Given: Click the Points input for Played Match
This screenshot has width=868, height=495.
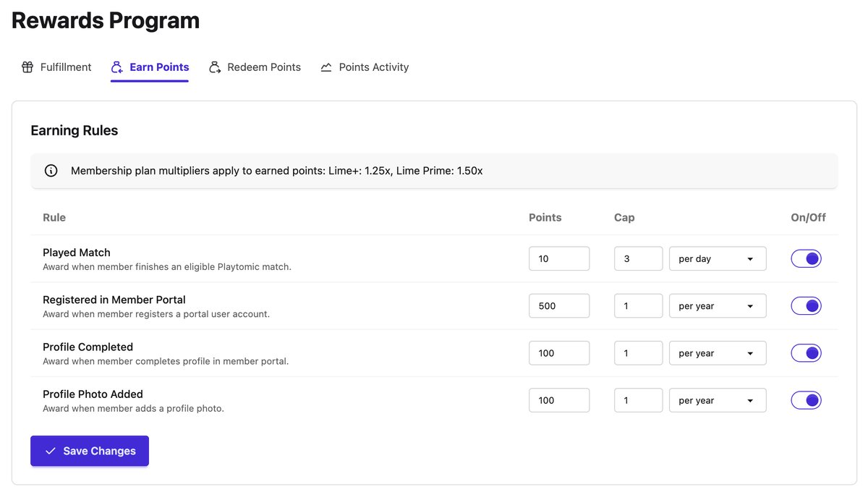Looking at the screenshot, I should (x=559, y=258).
